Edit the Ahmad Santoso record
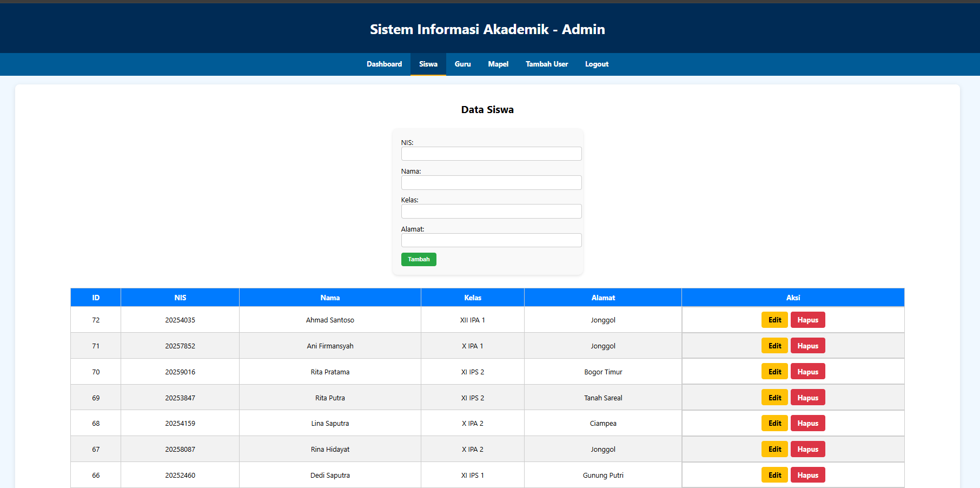This screenshot has height=488, width=980. [774, 320]
